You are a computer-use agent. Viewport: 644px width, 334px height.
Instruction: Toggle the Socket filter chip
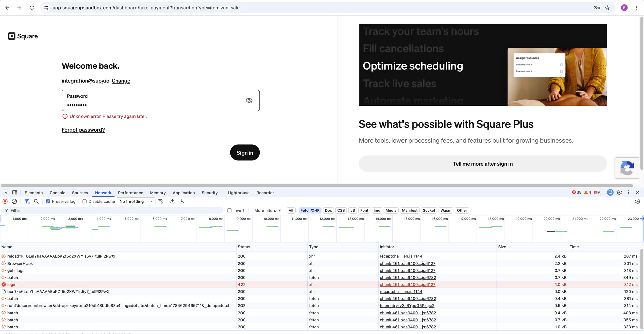pos(429,210)
